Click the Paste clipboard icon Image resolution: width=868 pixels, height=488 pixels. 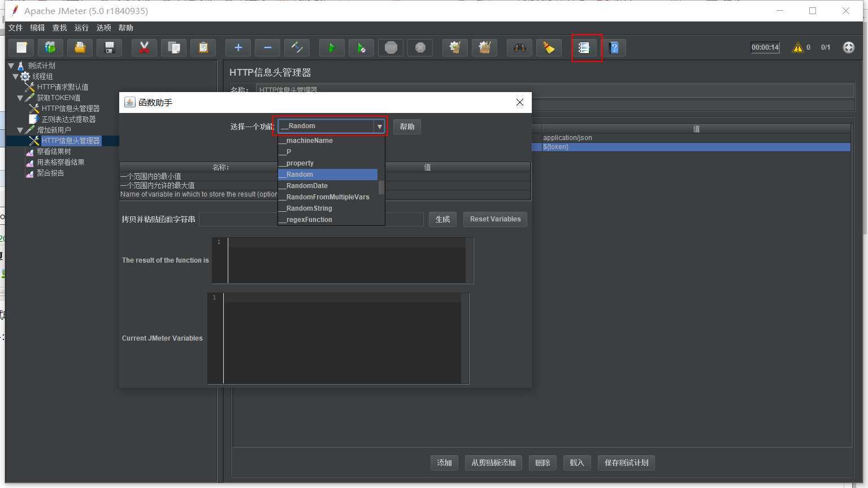pyautogui.click(x=203, y=47)
